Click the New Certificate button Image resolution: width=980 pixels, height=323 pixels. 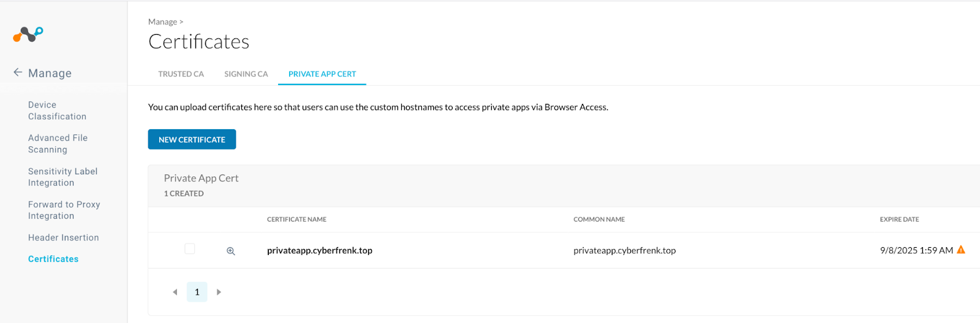click(x=192, y=139)
